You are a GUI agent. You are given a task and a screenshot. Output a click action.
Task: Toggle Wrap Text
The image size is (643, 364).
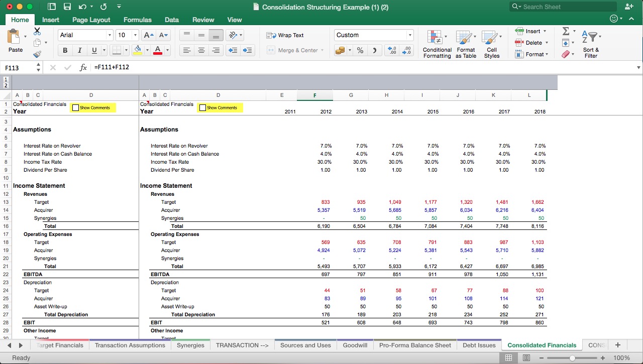[285, 35]
